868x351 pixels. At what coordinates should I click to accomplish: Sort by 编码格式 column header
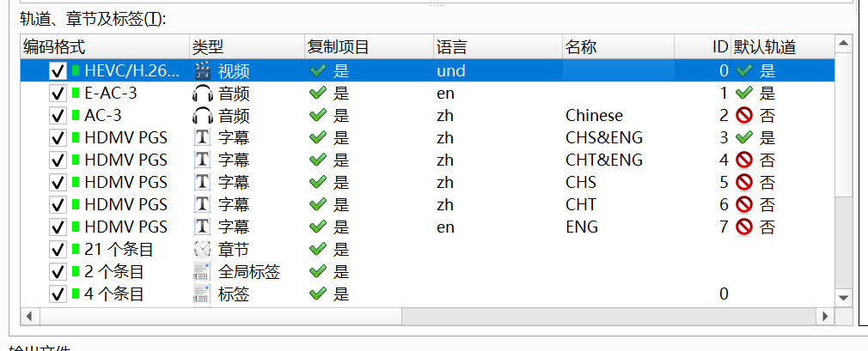click(105, 47)
